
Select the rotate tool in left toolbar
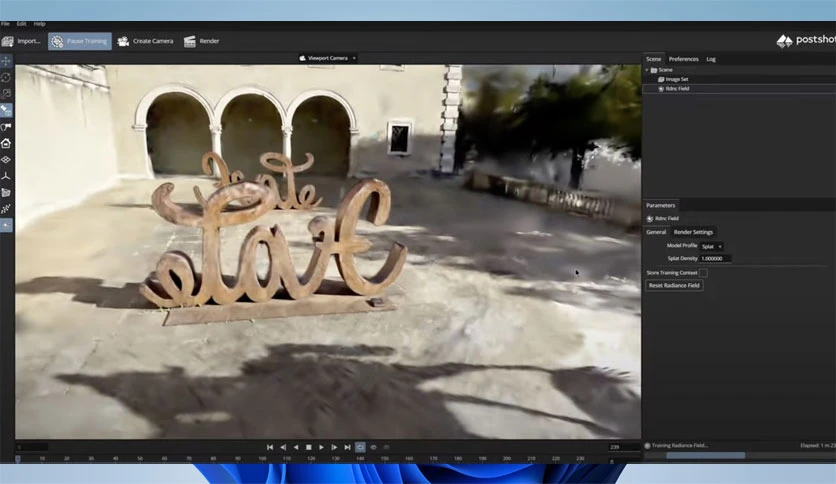(x=6, y=77)
